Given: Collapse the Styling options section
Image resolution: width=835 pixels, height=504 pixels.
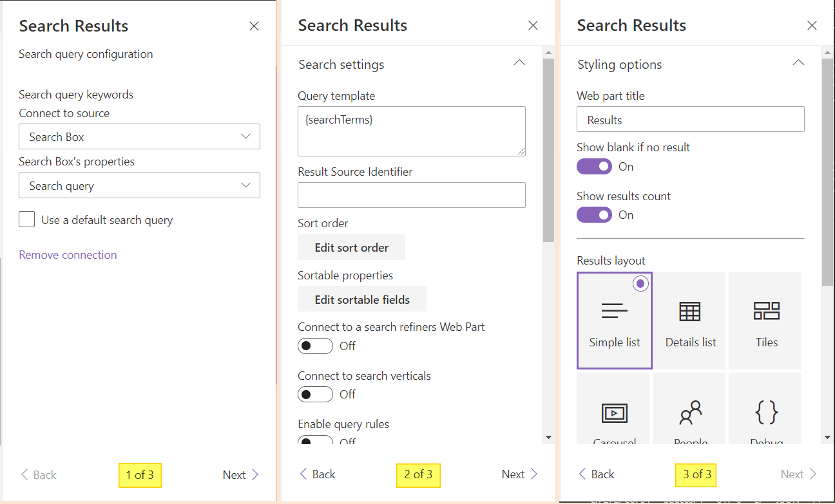Looking at the screenshot, I should click(x=798, y=62).
